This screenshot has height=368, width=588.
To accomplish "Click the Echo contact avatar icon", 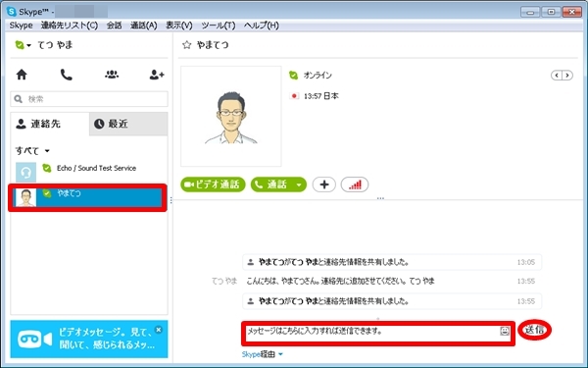I will 25,172.
